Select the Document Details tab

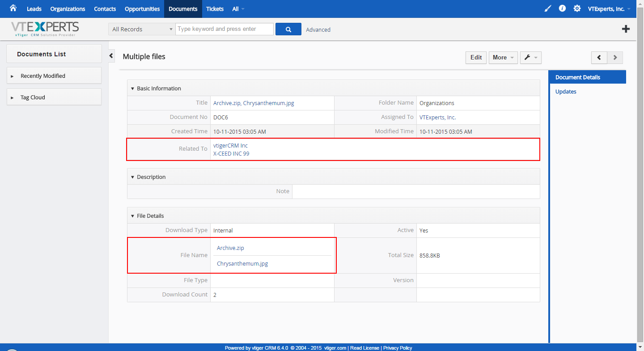click(587, 77)
